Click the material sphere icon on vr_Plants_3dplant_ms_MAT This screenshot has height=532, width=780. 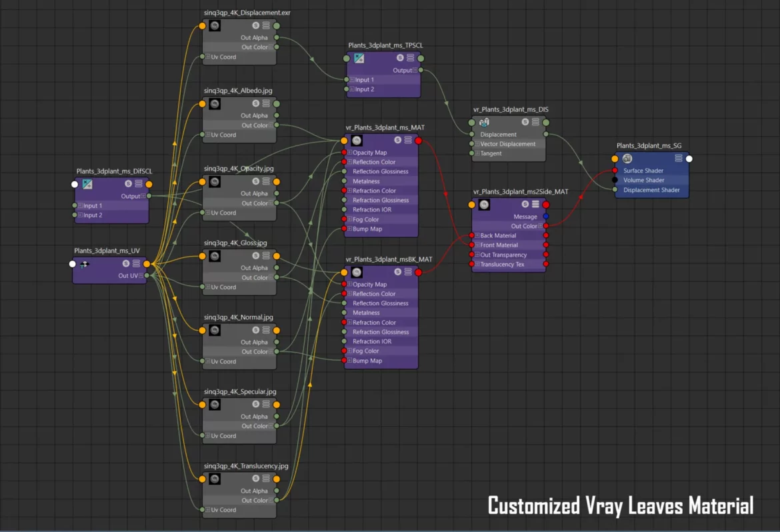coord(357,141)
